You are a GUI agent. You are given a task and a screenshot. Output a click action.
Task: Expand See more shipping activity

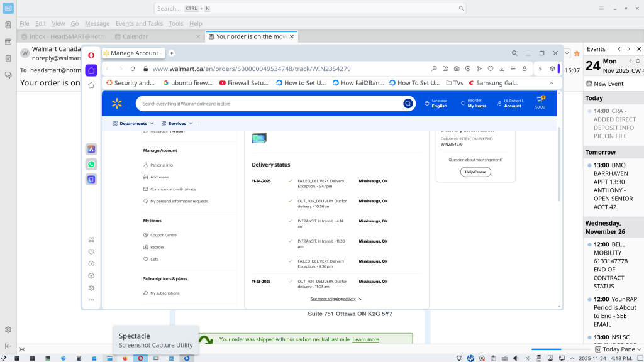[x=336, y=299]
